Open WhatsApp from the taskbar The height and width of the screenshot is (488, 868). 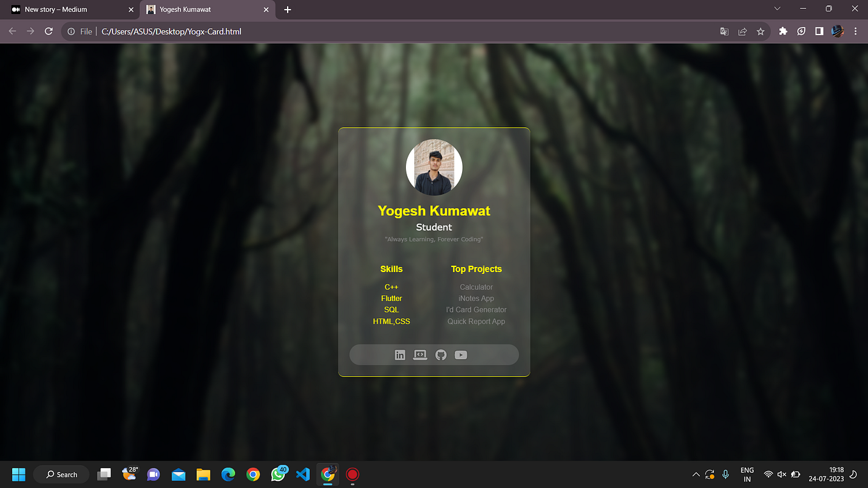click(278, 474)
